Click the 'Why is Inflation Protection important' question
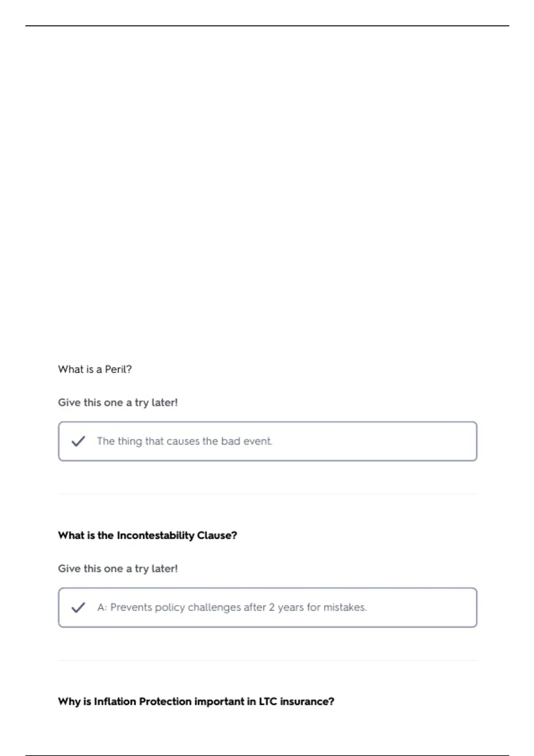 coord(196,702)
